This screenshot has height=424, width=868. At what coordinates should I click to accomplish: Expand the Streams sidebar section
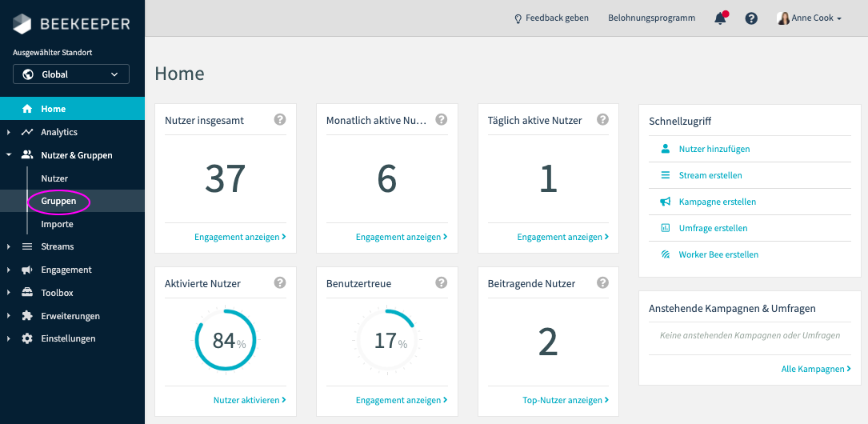pos(58,246)
